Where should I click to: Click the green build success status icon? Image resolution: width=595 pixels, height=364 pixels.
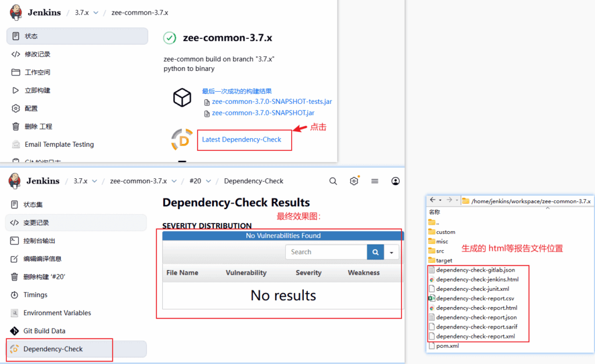pos(170,38)
